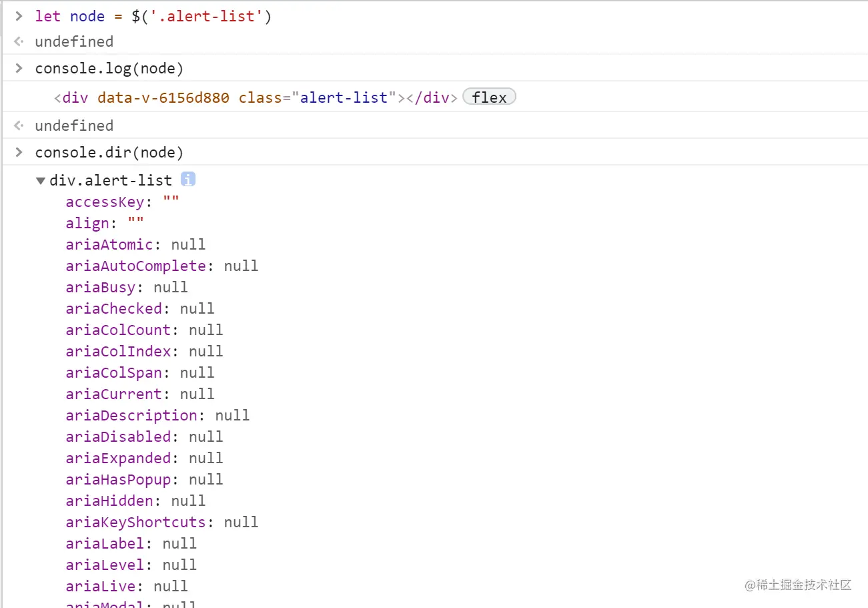The image size is (868, 608).
Task: Select the ariaKeyShortcuts property row
Action: 162,522
